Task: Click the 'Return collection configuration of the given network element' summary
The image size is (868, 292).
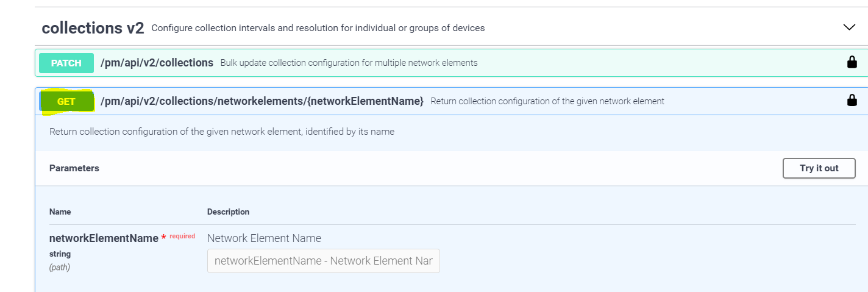Action: [547, 101]
